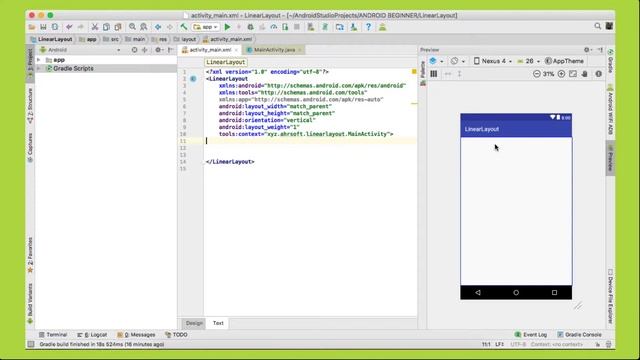This screenshot has height=360, width=640.
Task: Open the SDK Manager download icon
Action: click(x=353, y=27)
